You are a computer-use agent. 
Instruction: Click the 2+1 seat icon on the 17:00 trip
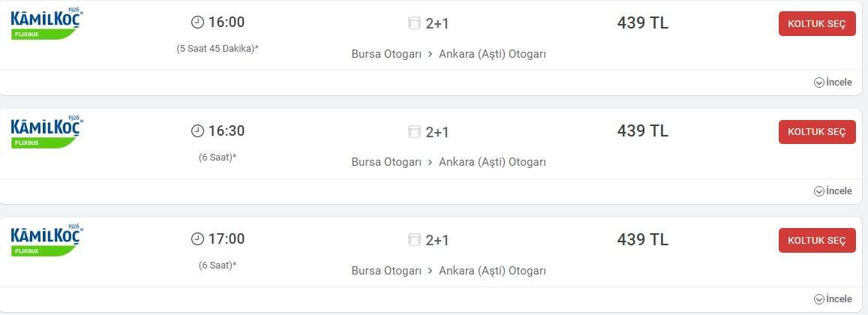415,240
